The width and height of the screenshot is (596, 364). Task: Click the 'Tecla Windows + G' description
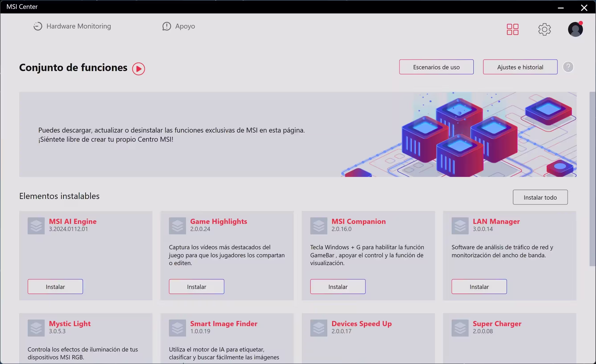pos(367,255)
